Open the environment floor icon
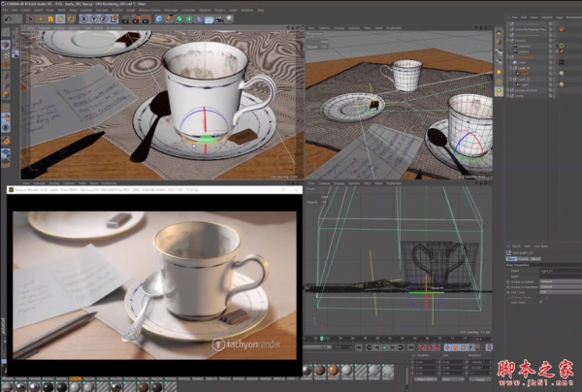 [210, 18]
